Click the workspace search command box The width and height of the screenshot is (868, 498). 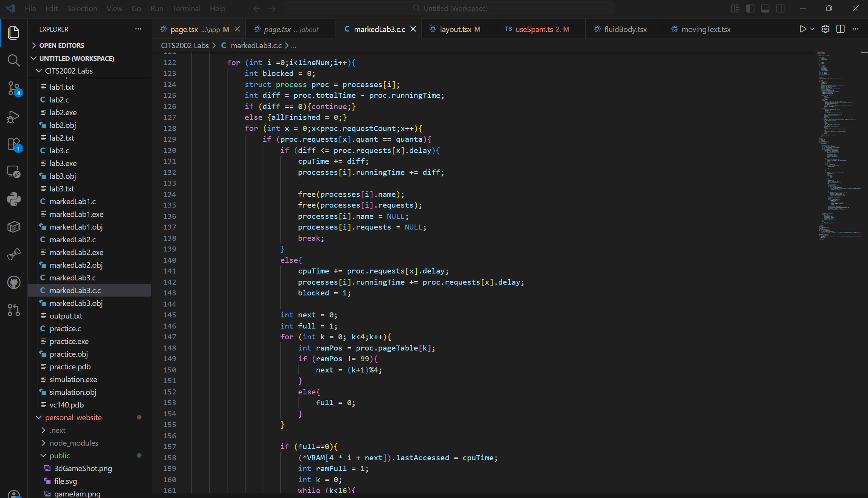click(449, 8)
